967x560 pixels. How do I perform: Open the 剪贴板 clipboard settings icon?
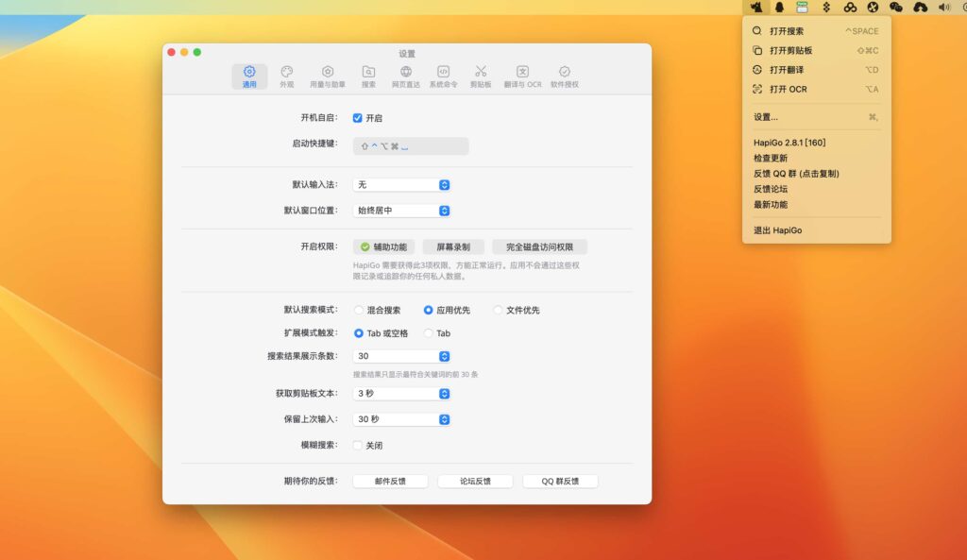pyautogui.click(x=481, y=76)
